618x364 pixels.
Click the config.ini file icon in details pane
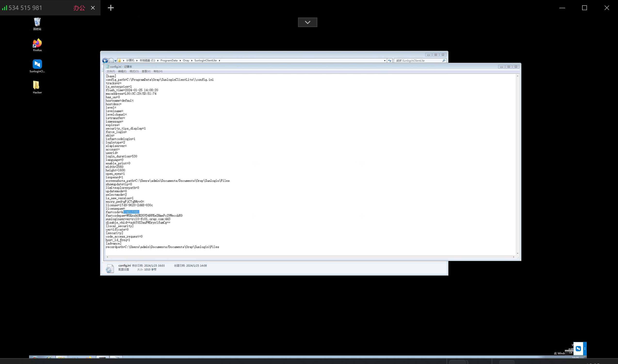110,268
